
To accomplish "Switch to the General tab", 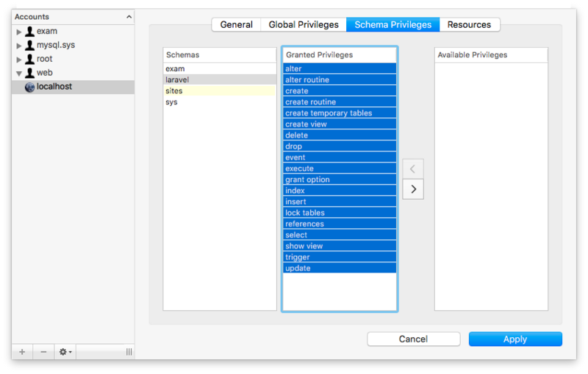I will 236,25.
